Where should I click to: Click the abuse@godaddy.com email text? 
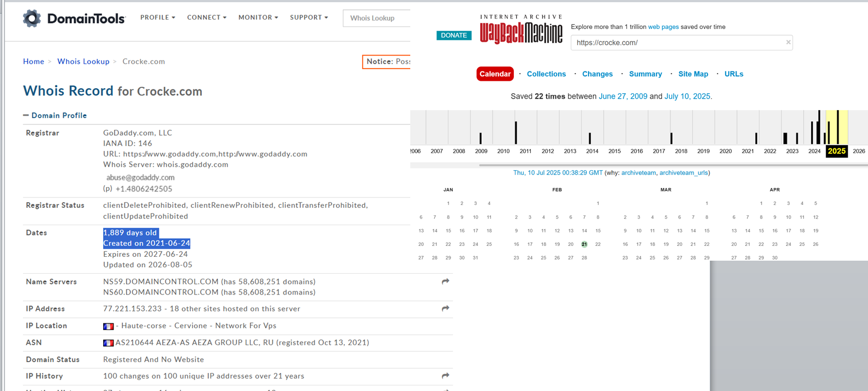click(x=140, y=177)
